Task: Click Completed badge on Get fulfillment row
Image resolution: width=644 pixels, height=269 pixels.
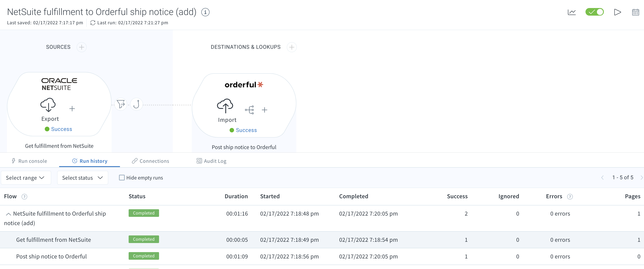Action: pyautogui.click(x=144, y=239)
